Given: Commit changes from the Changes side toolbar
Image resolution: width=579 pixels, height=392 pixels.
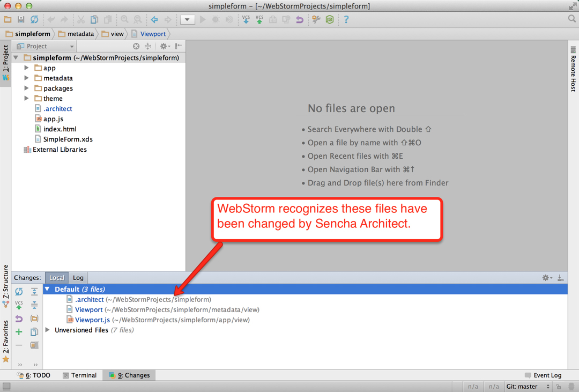Looking at the screenshot, I should click(x=19, y=305).
